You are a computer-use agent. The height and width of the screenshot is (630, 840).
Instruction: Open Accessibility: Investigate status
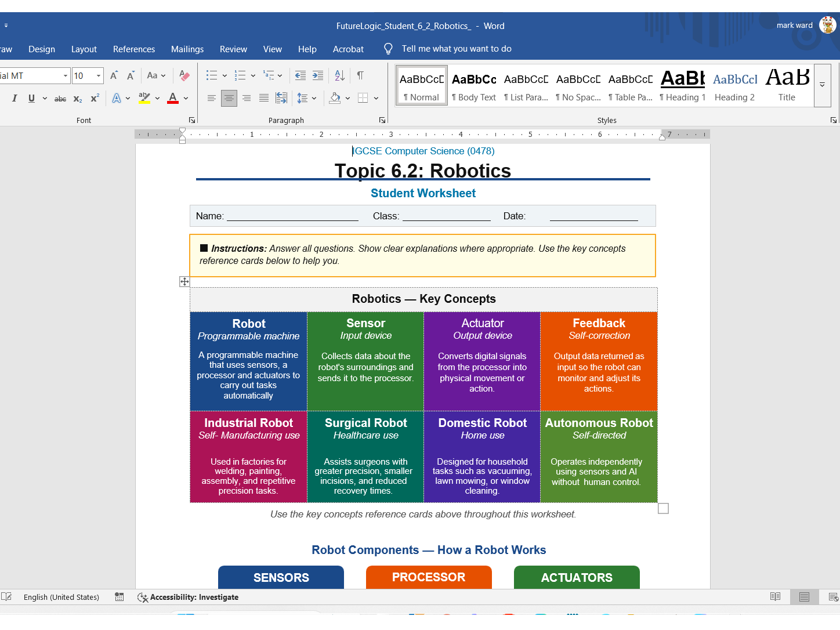188,597
